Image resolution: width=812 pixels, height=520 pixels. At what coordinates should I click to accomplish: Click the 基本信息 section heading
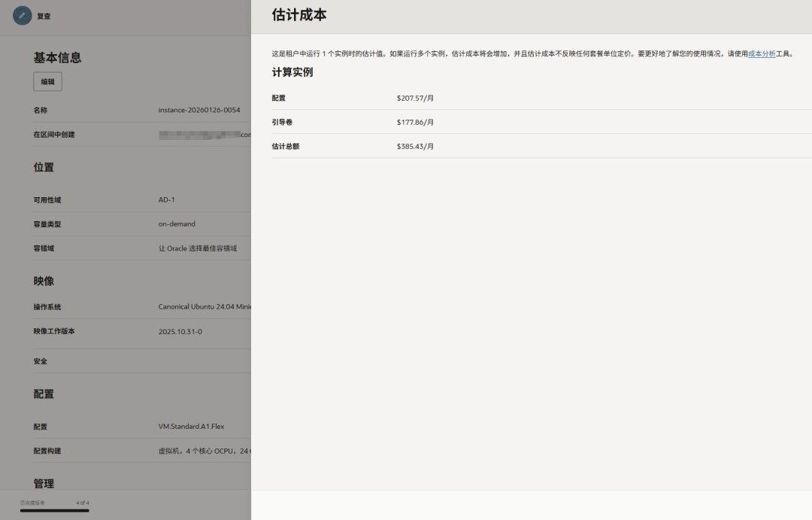[x=57, y=57]
